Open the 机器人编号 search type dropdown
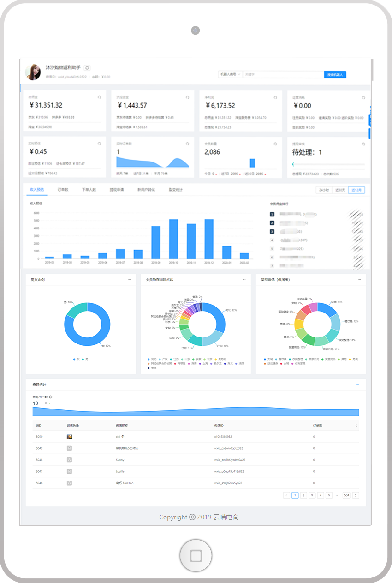The image size is (392, 583). [x=230, y=74]
